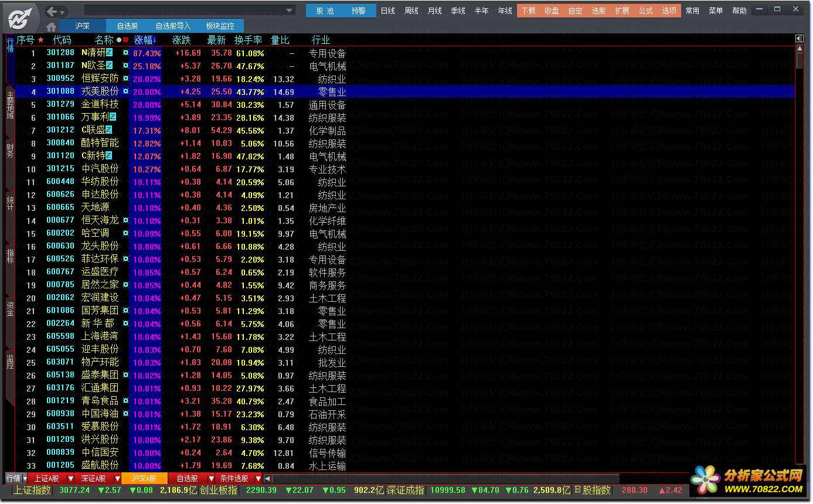813x504 pixels.
Task: Click marker icon beside 新华都
Action: click(x=125, y=323)
